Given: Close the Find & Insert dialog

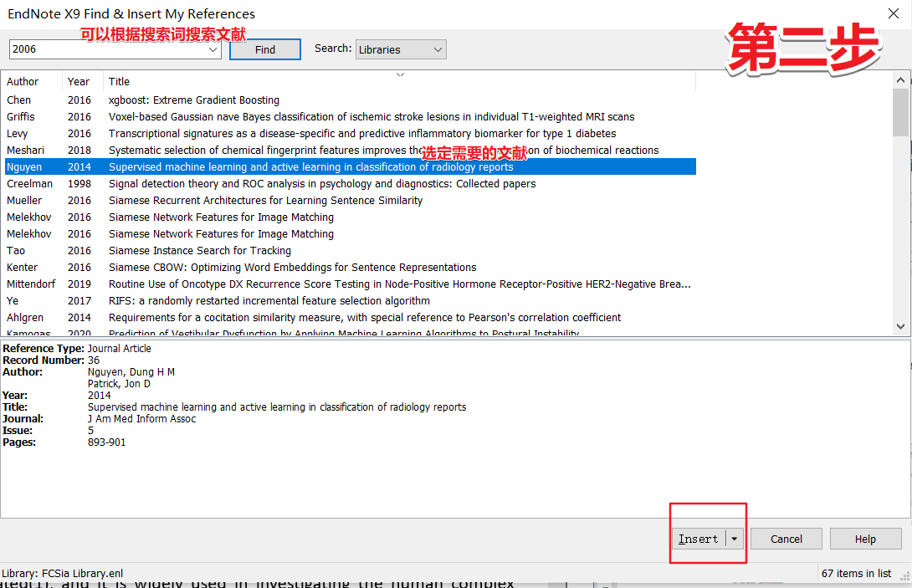Looking at the screenshot, I should click(x=894, y=13).
